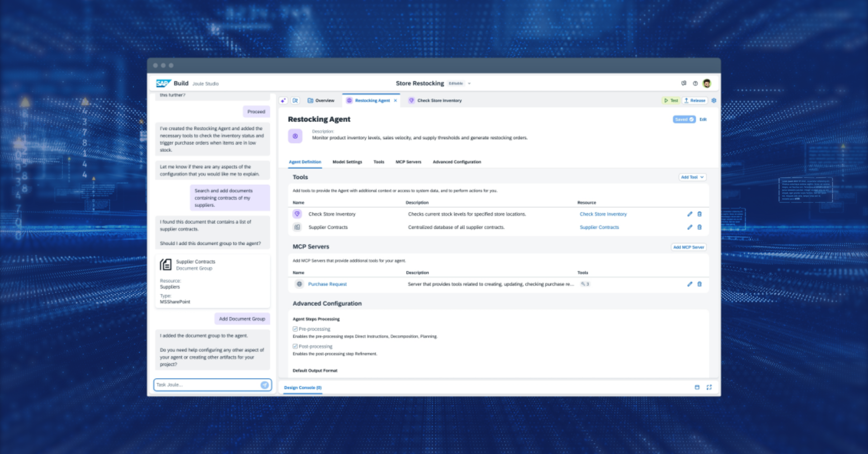Open the MCP Servers sub-tab
Viewport: 868px width, 454px height.
(x=408, y=162)
